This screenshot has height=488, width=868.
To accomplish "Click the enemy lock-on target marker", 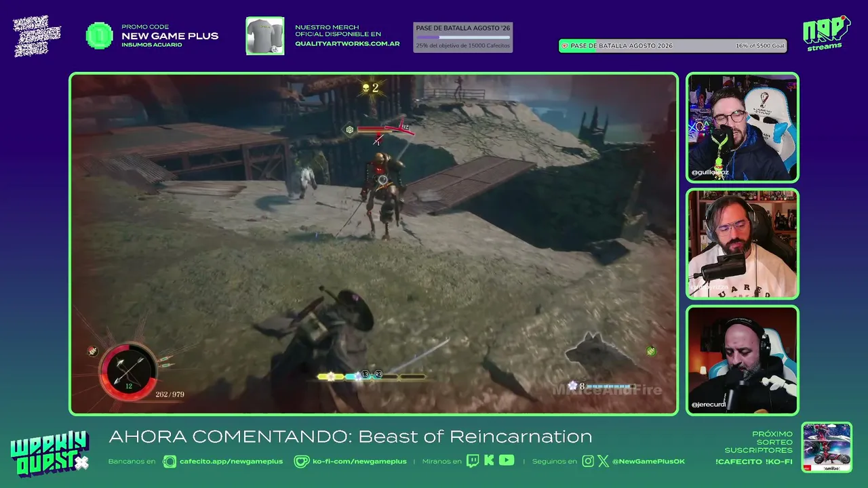I will pos(383,180).
